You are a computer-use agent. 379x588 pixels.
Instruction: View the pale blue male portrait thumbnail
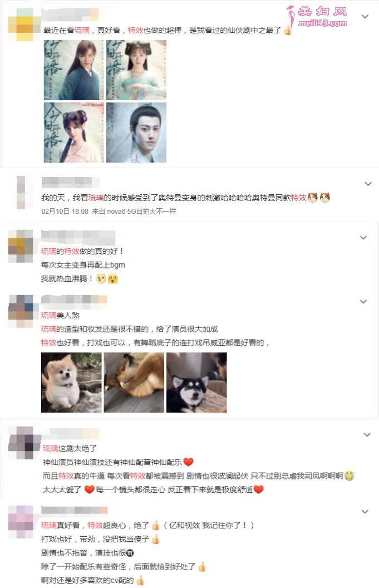click(x=136, y=133)
